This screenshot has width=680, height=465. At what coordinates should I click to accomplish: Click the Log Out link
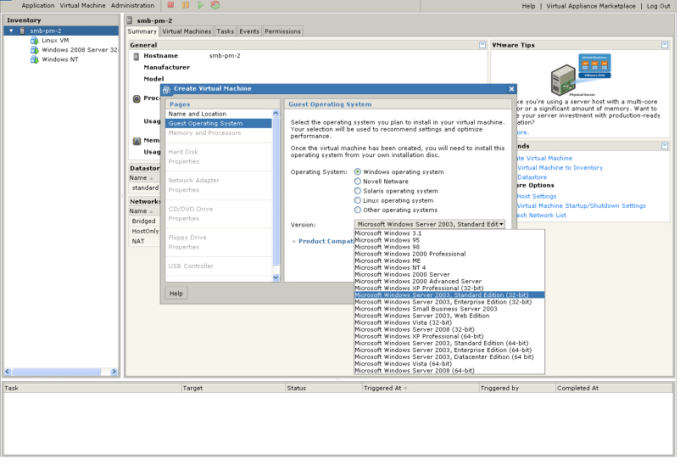(658, 6)
